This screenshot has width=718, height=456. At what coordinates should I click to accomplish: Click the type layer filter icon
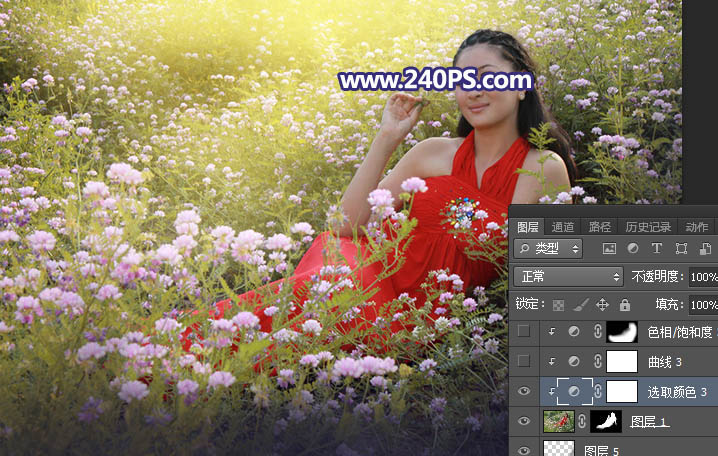[657, 248]
